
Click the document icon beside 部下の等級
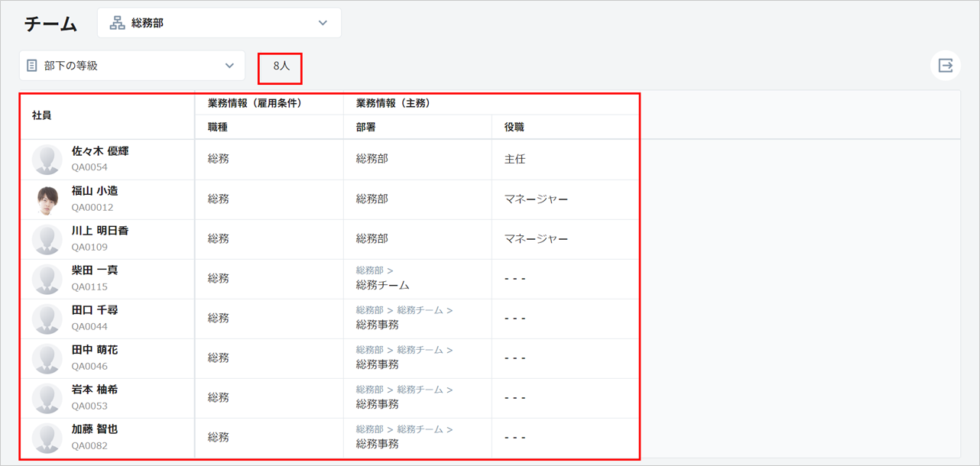tap(32, 66)
